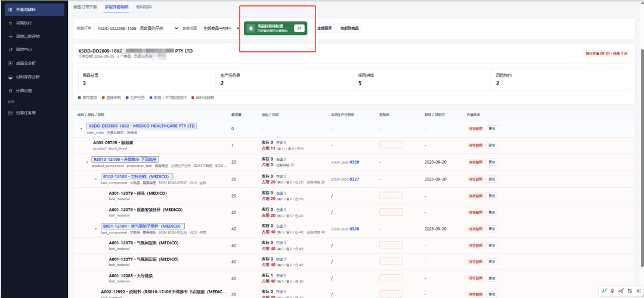Click the 27 count badge
The image size is (644, 298).
click(x=299, y=29)
